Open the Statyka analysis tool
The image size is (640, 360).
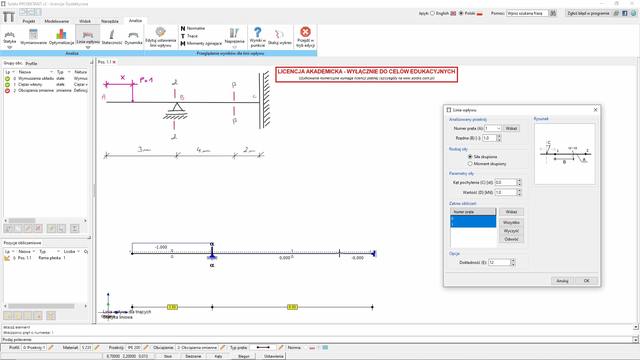click(x=9, y=37)
